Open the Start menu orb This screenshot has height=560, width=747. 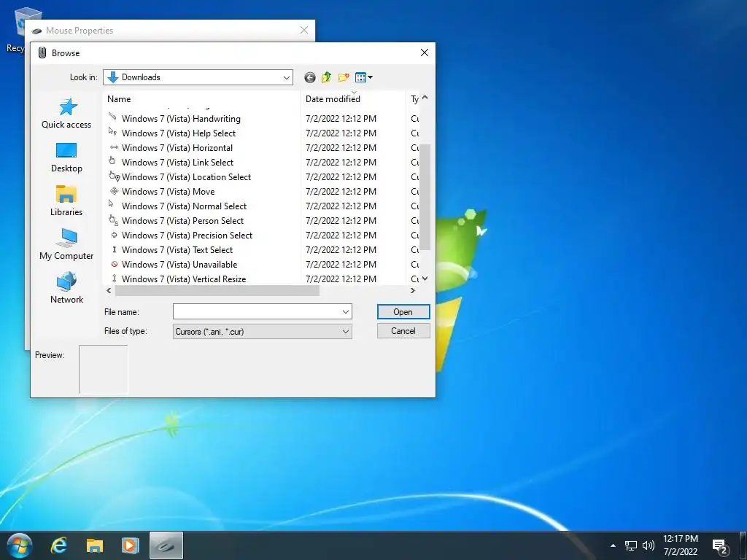pyautogui.click(x=20, y=545)
